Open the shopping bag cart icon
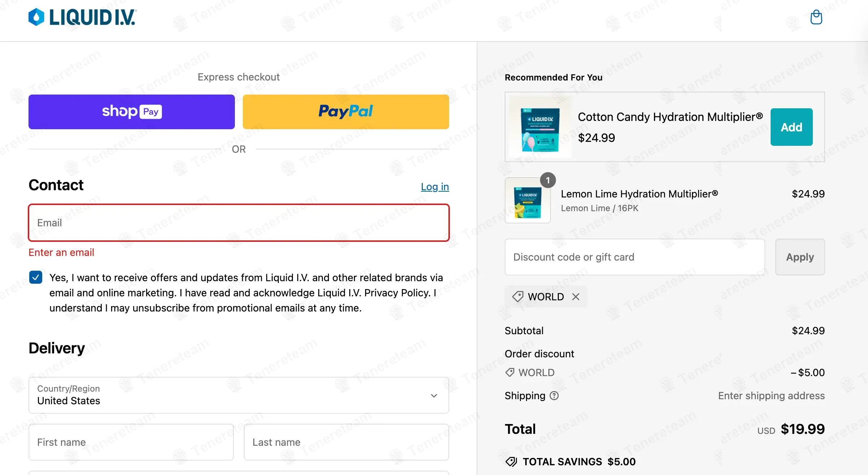Image resolution: width=868 pixels, height=475 pixels. point(816,17)
